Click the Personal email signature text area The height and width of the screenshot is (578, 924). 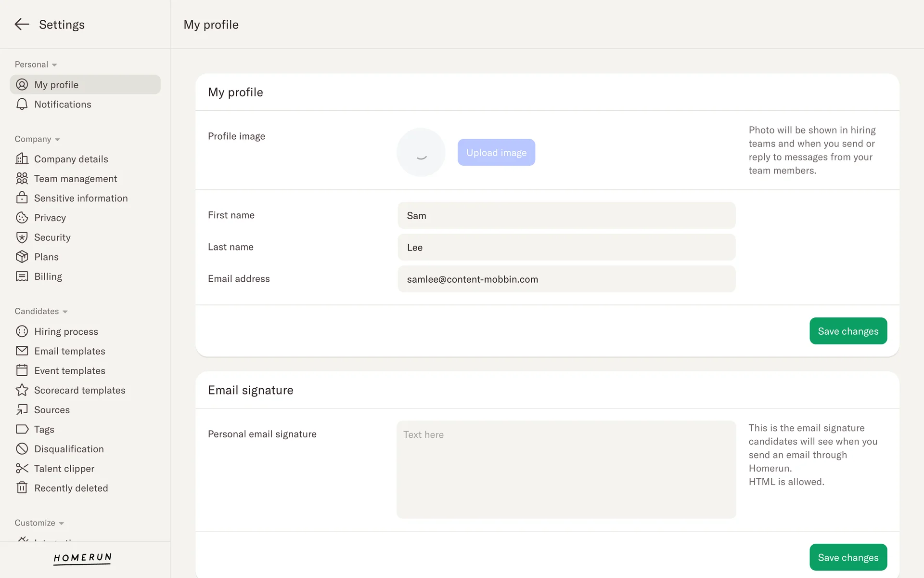click(566, 470)
